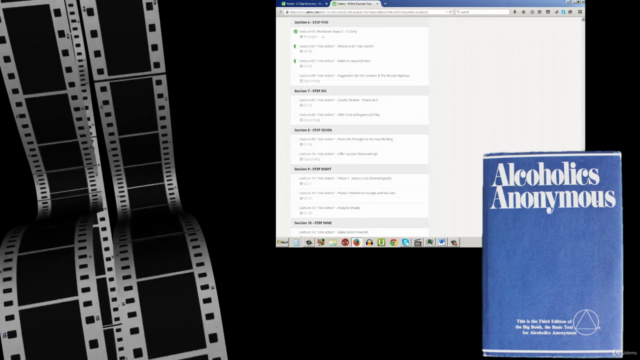Switch to the first browser tab

point(304,4)
